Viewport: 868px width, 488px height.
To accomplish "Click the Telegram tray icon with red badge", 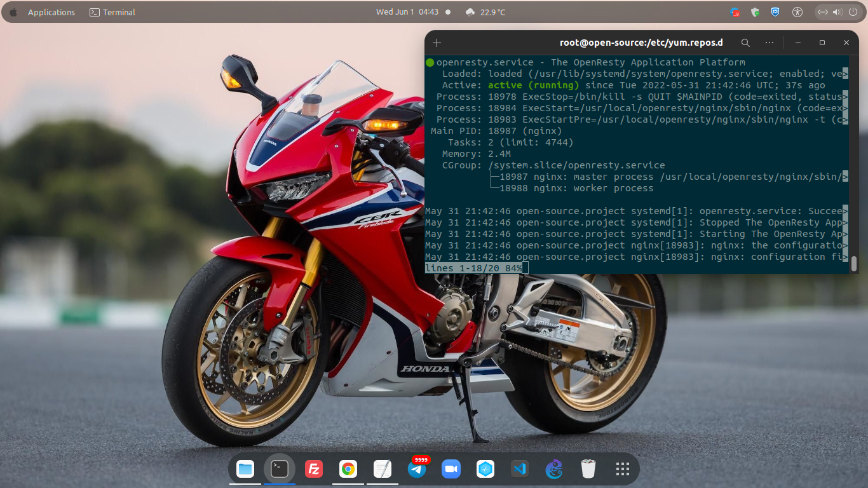I will (735, 12).
